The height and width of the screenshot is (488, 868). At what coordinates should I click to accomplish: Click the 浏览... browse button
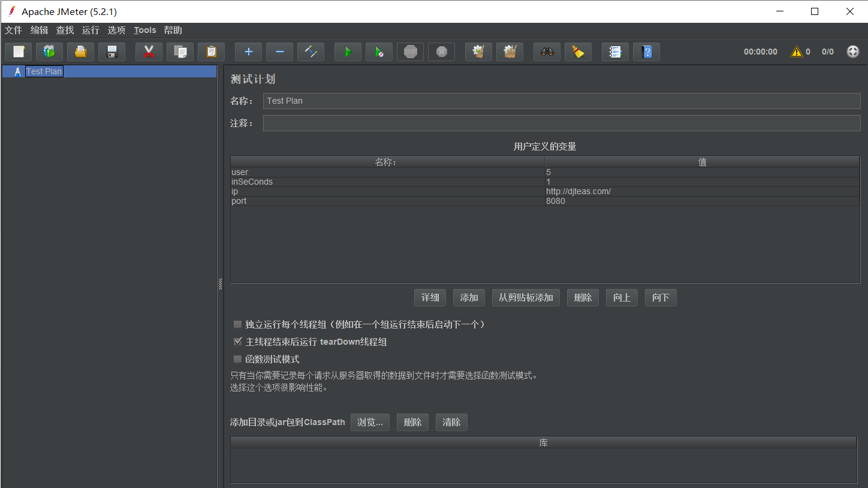click(370, 422)
